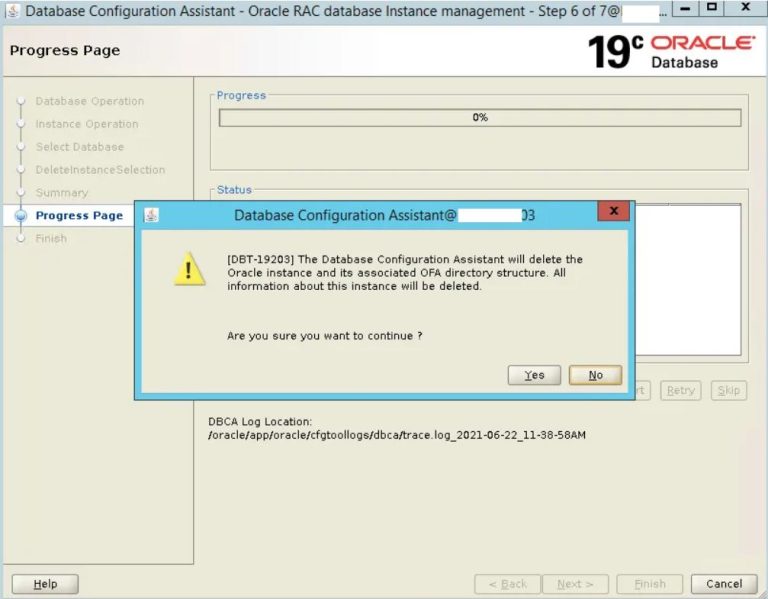This screenshot has width=768, height=599.
Task: Close the DBT-19203 confirmation dialog
Action: 613,212
